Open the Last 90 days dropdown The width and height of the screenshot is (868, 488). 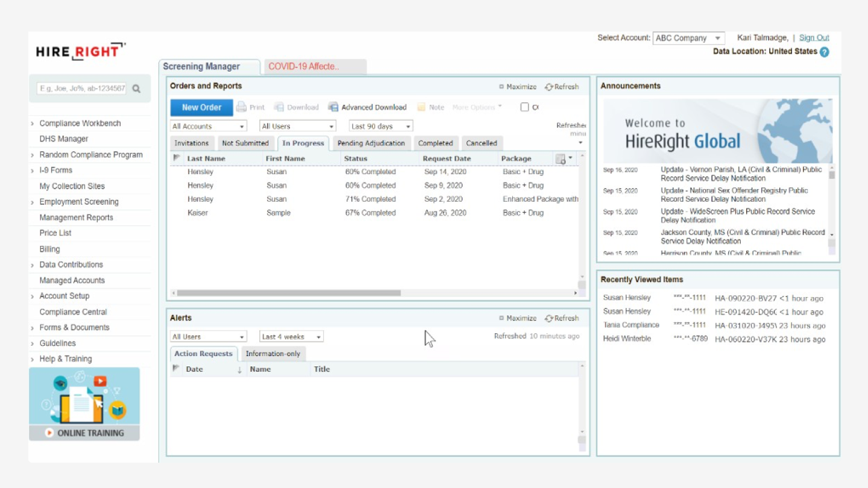[x=381, y=127]
